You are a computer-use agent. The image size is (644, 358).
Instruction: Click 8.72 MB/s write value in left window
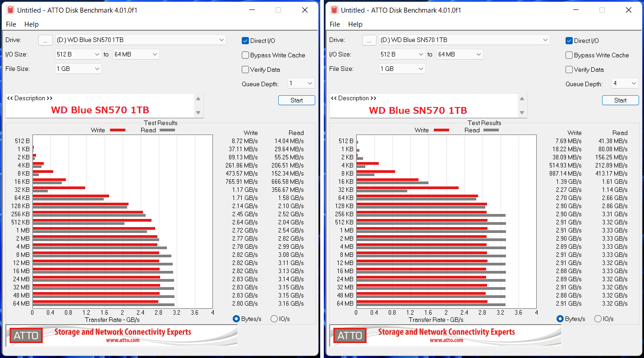point(244,141)
